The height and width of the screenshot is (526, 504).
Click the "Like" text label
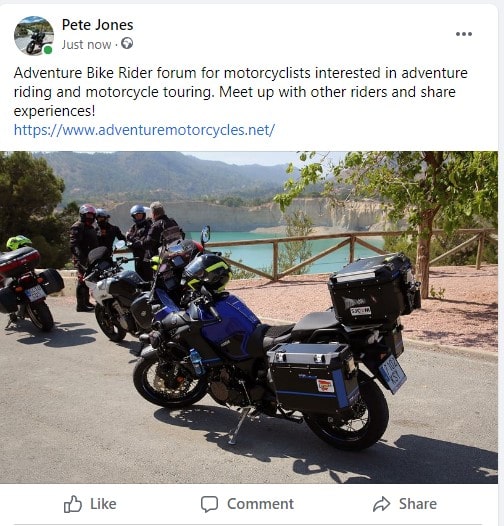pyautogui.click(x=103, y=504)
